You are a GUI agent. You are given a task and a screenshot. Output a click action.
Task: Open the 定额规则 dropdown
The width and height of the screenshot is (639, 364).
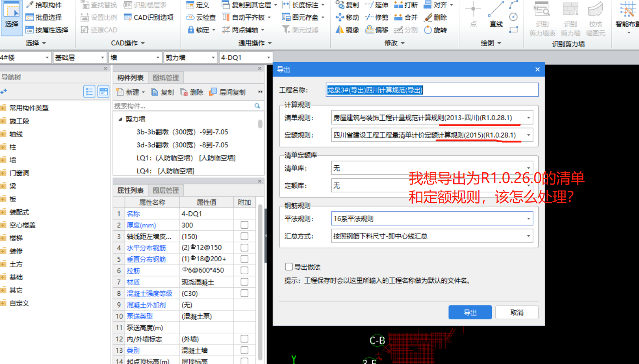click(x=528, y=135)
